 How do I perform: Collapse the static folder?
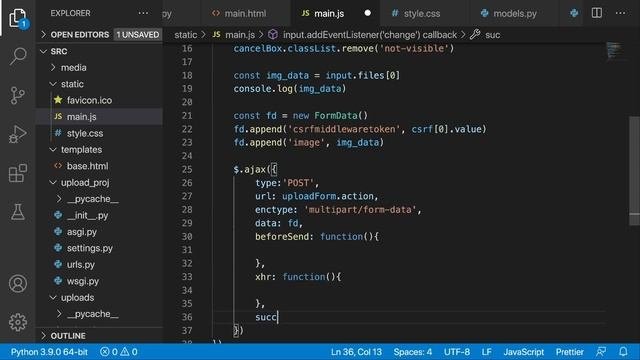(72, 84)
